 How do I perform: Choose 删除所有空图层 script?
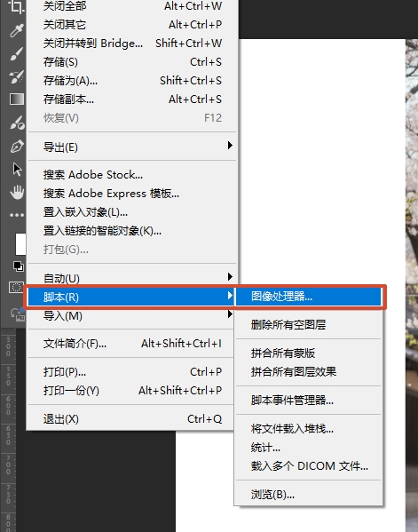point(309,325)
